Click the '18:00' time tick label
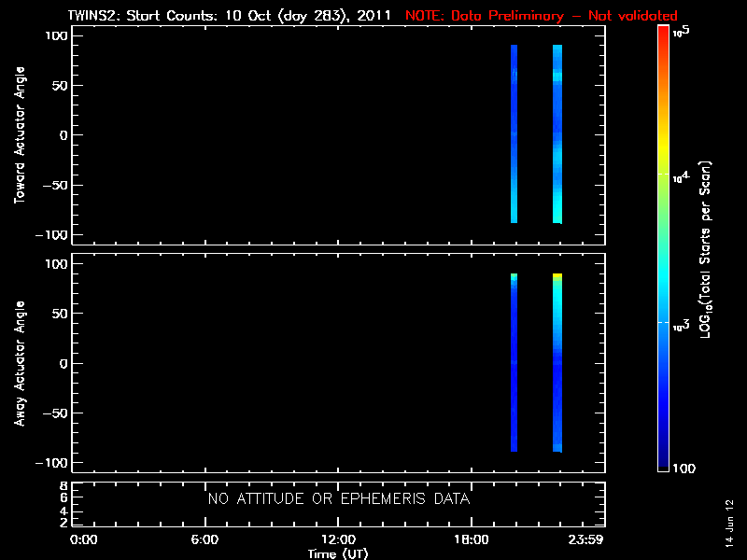 pos(472,539)
